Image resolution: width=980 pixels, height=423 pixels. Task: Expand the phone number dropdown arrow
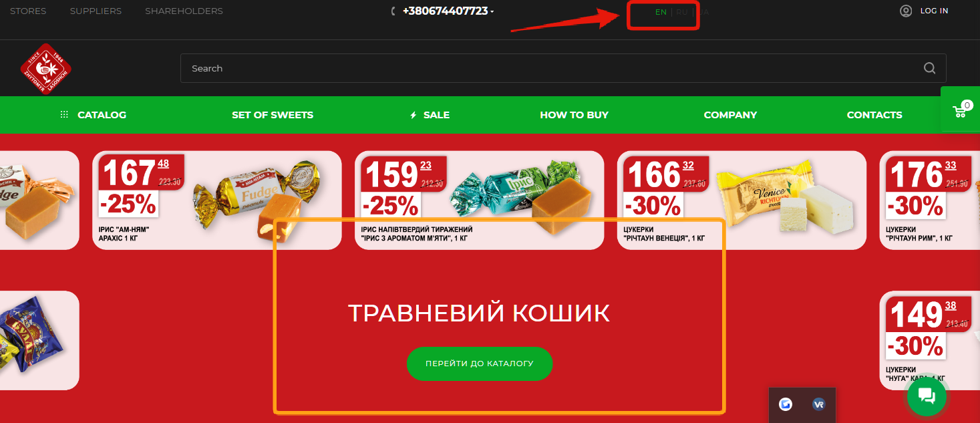click(492, 12)
